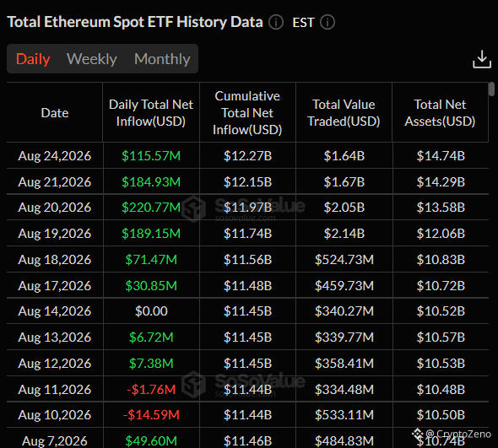Download the history data via download icon

pyautogui.click(x=482, y=59)
